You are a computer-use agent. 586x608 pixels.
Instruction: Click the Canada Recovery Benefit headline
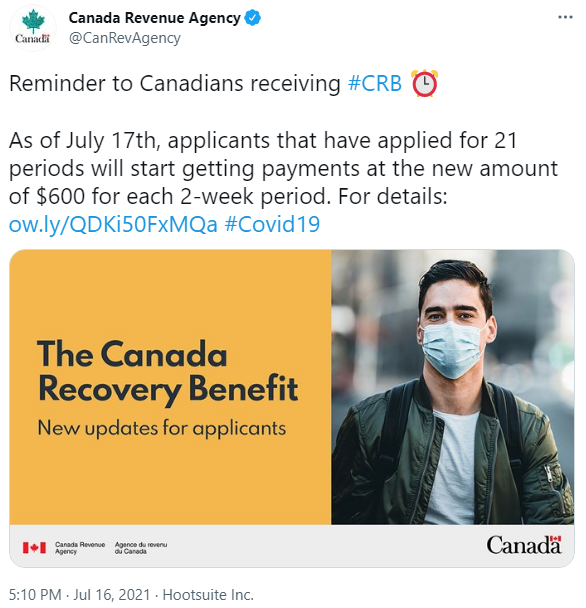pos(168,371)
